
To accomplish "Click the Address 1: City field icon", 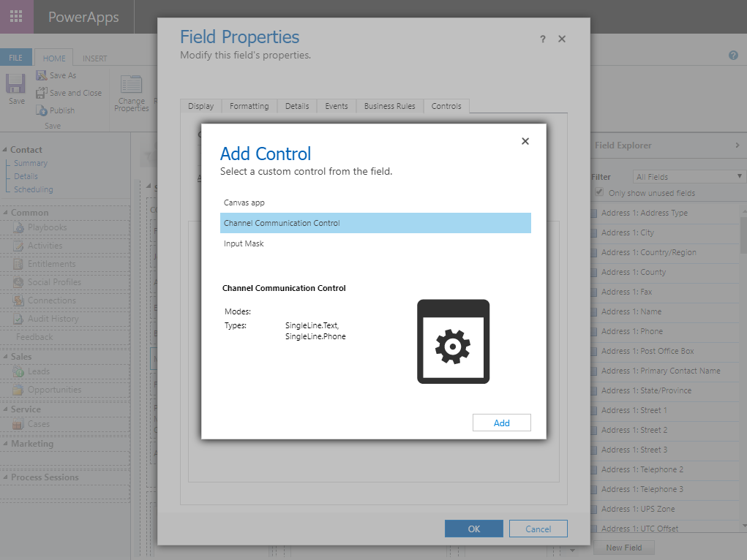I will [593, 233].
